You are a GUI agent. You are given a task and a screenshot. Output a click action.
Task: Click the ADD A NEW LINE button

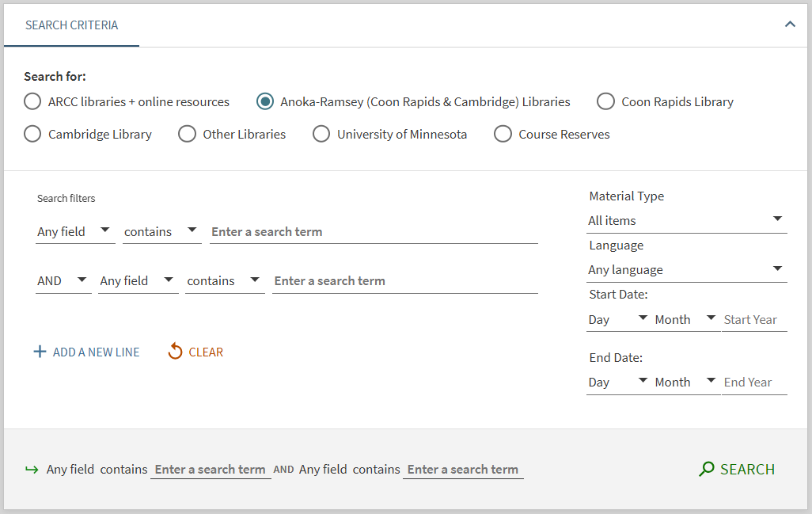[x=96, y=352]
